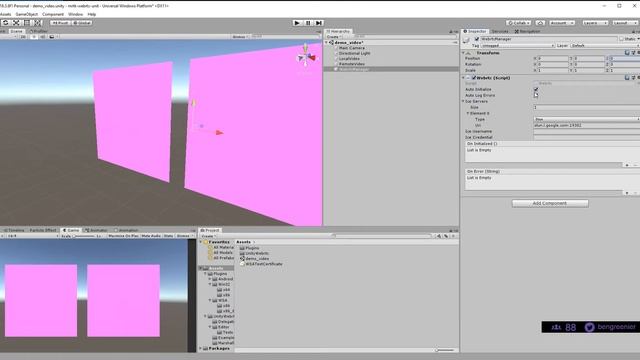Adjust the Project icon size slider
Image resolution: width=640 pixels, height=360 pixels.
click(x=444, y=350)
